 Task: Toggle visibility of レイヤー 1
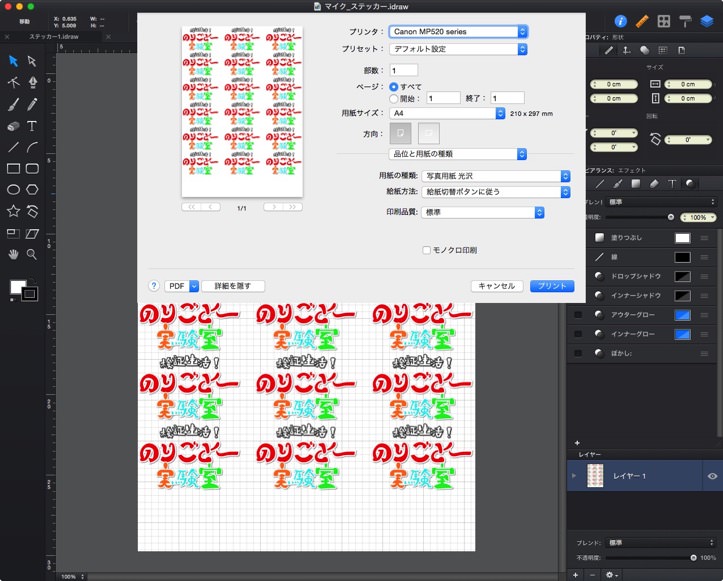[713, 476]
